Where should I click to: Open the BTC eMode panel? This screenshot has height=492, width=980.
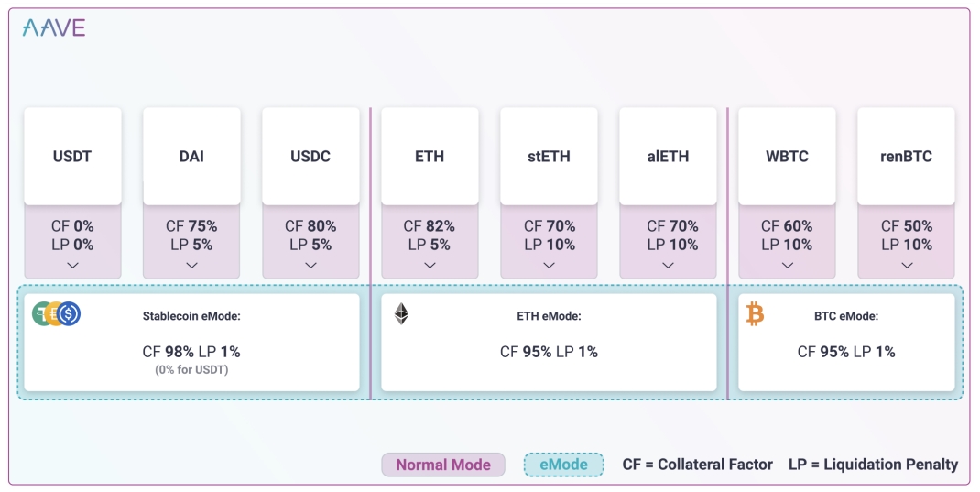tap(846, 343)
